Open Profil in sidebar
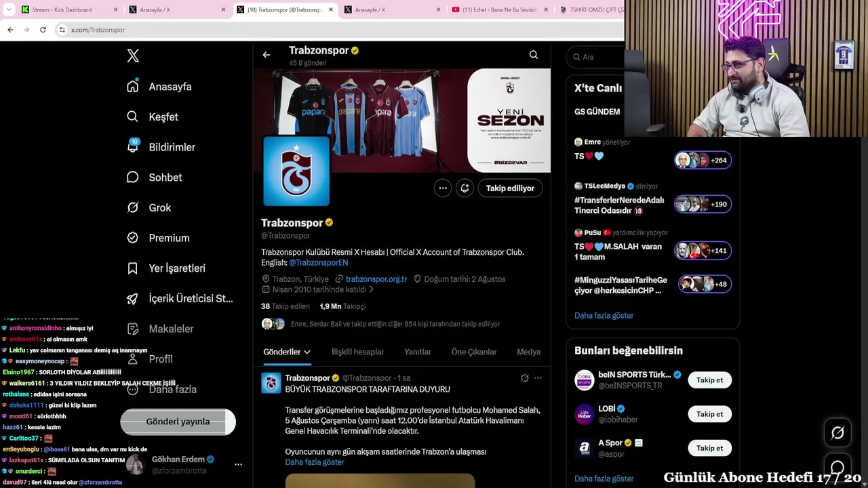Screen dimensions: 868x488 161,359
